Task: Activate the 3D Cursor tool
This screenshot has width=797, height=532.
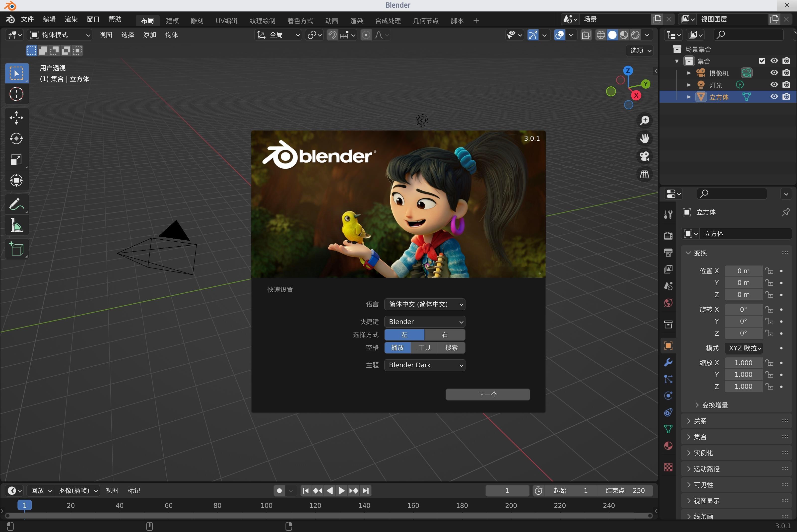Action: (x=17, y=94)
